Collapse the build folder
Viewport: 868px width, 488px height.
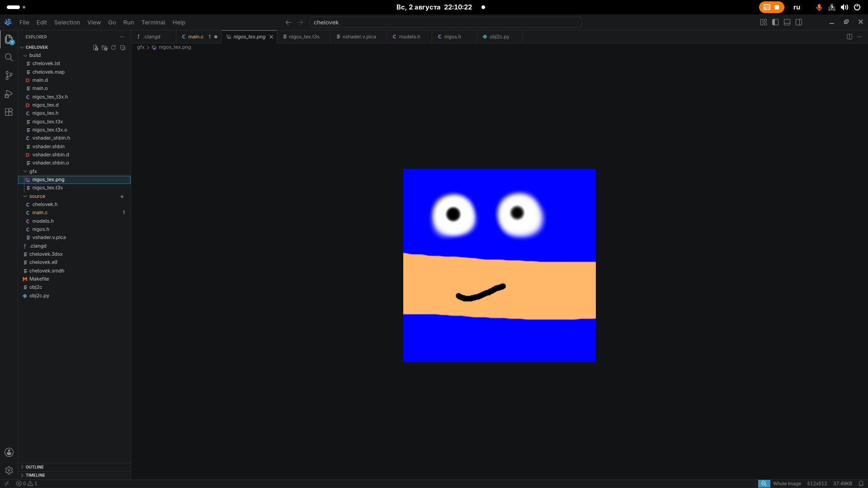25,56
